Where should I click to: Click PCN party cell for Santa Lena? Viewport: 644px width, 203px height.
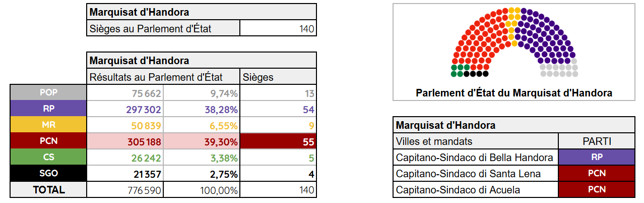(597, 174)
